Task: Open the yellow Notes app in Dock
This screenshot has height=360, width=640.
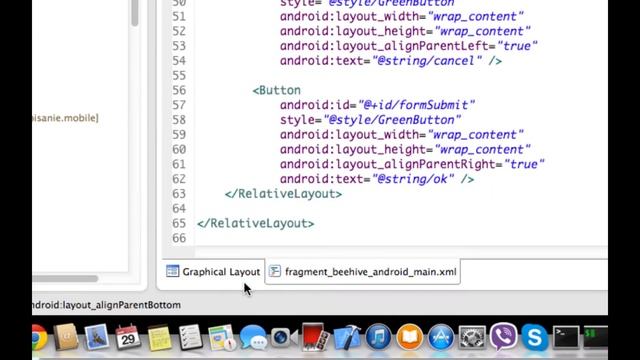Action: pos(159,337)
